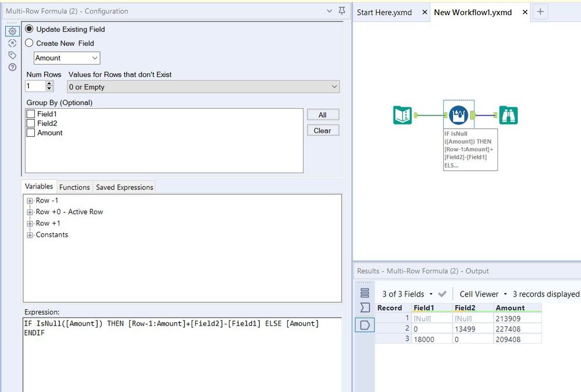
Task: Open Values for Rows that don't Exist dropdown
Action: 203,87
